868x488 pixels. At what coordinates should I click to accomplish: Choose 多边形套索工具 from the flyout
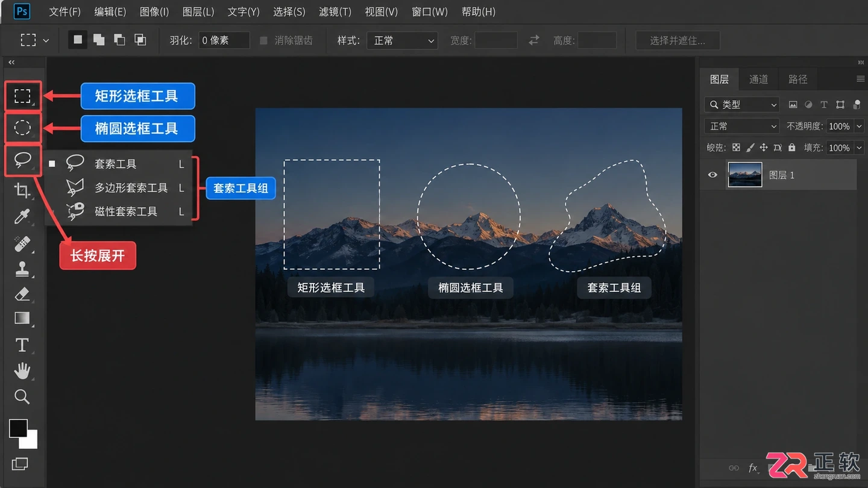[x=119, y=188]
